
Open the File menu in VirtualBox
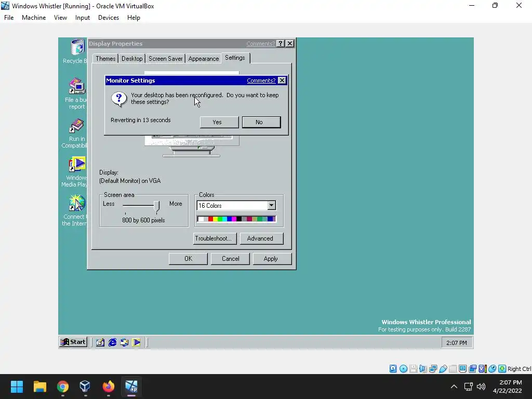(x=9, y=18)
